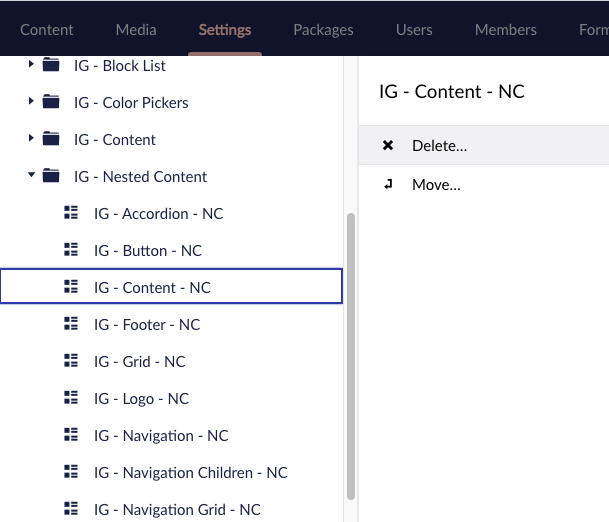The width and height of the screenshot is (609, 522).
Task: Click the IG - Button - NC data type icon
Action: pyautogui.click(x=71, y=249)
